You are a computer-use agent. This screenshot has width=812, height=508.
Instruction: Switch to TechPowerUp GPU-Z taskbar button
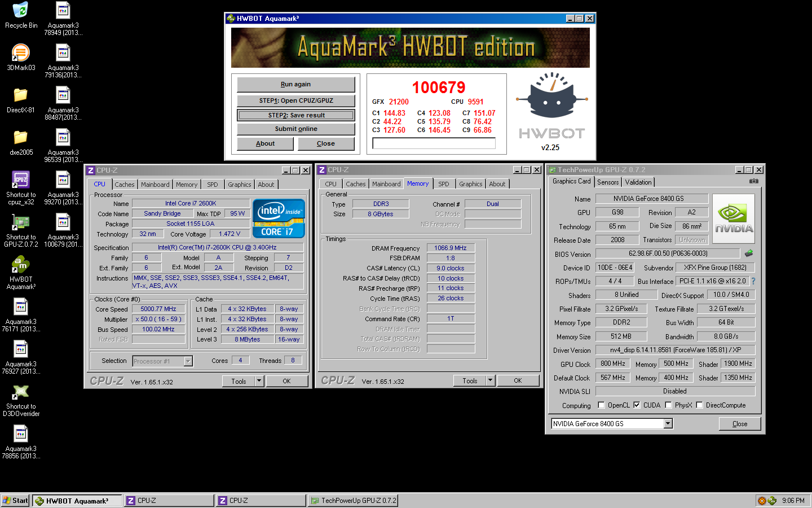[x=352, y=501]
